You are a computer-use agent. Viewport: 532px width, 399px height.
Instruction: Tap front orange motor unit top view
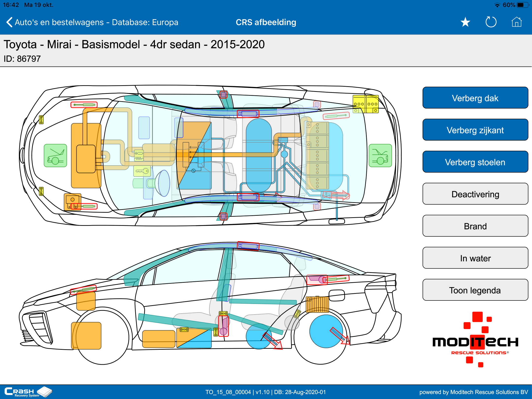click(86, 156)
